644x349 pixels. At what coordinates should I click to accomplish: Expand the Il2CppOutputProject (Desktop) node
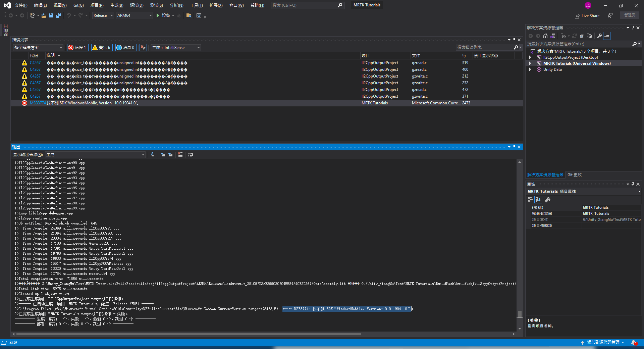pos(530,57)
